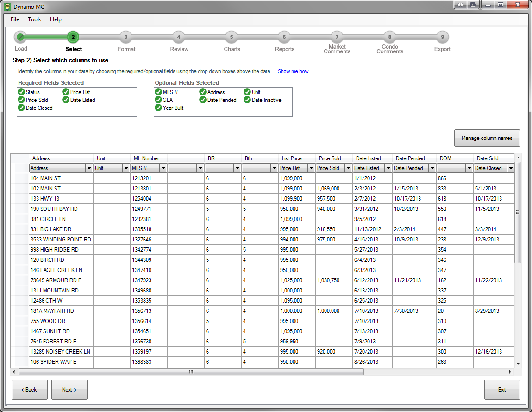Select step 5 Charts circle icon
532x412 pixels.
coord(232,37)
